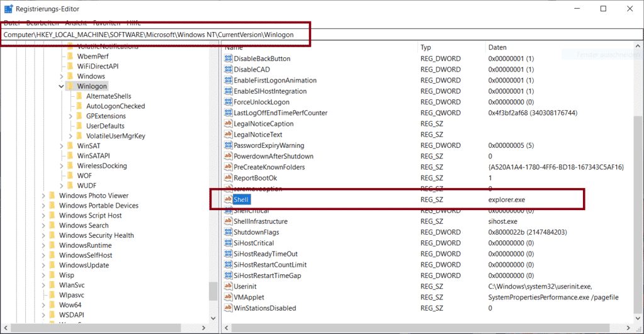This screenshot has height=334, width=644.
Task: Expand the VolatileUserMgrKey subkey
Action: click(x=71, y=136)
